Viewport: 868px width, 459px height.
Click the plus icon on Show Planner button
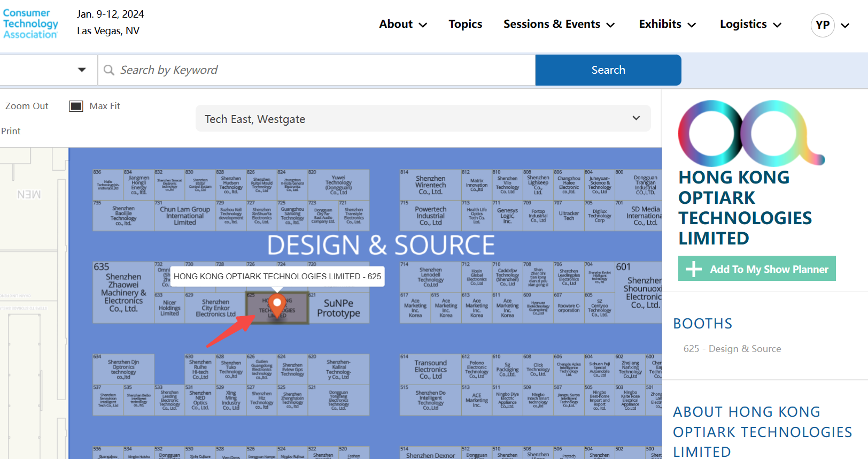coord(694,269)
